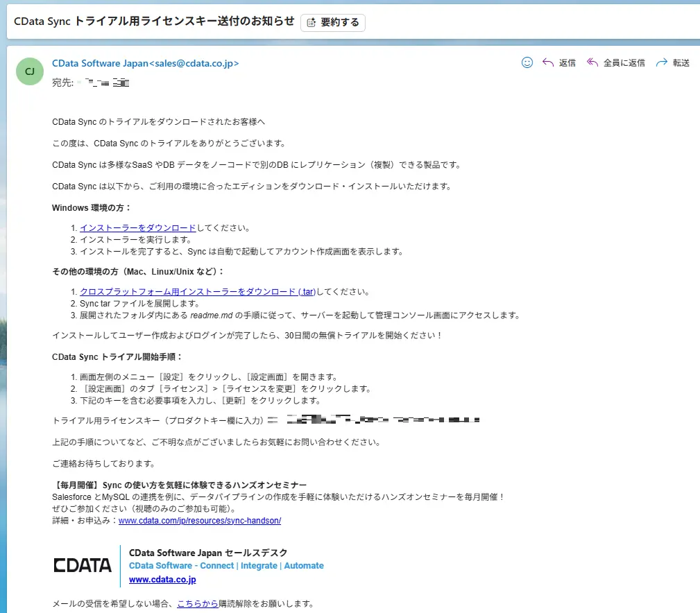Click the blurred trial license key text

point(383,420)
